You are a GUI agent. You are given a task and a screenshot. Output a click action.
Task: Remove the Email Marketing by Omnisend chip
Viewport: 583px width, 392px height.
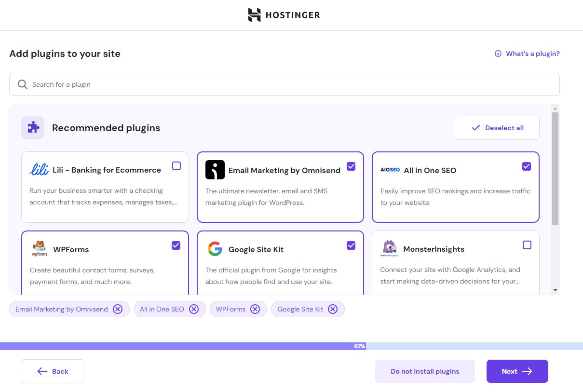coord(118,309)
